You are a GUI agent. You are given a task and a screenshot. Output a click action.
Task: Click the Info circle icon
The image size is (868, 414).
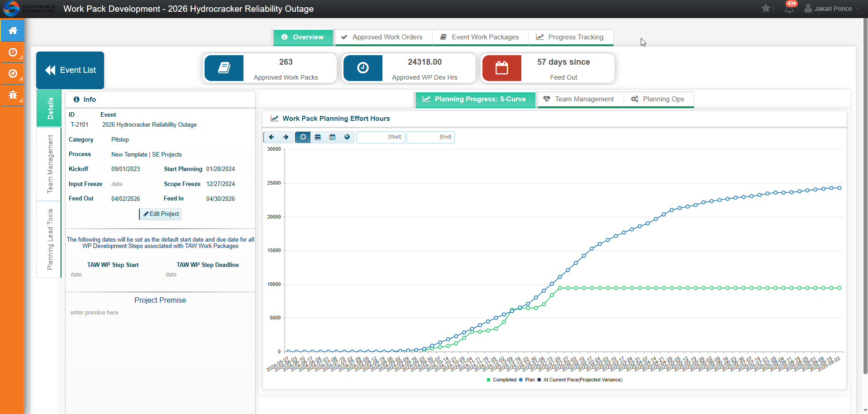76,100
